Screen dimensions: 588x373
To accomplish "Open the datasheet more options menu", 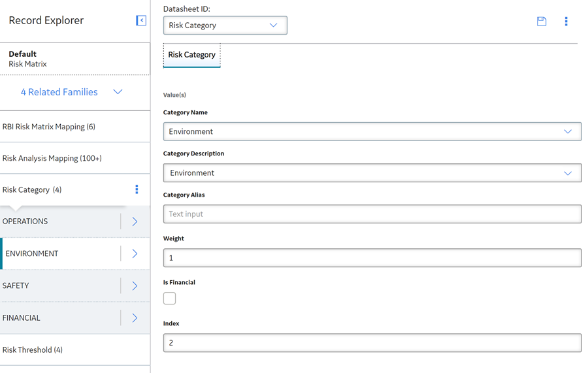I will click(566, 22).
